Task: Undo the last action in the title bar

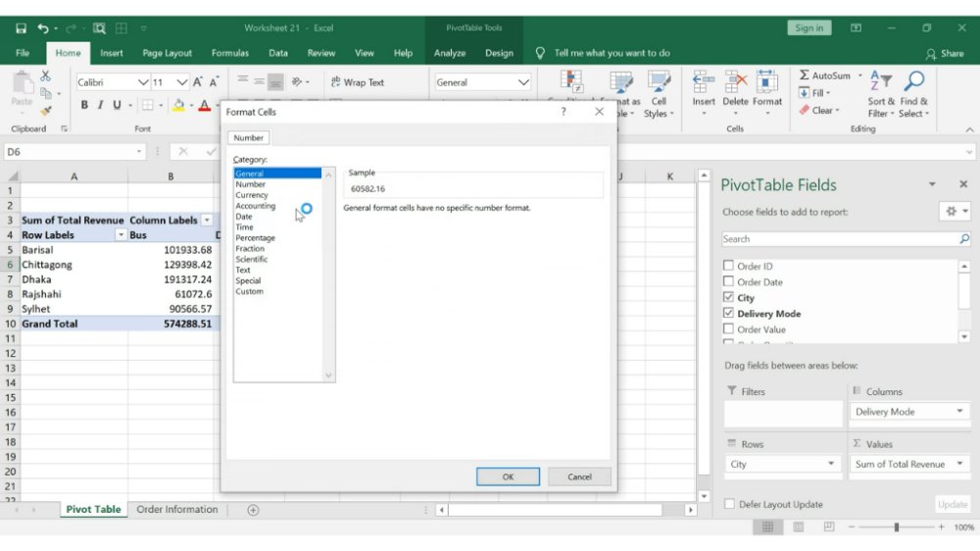Action: click(42, 28)
